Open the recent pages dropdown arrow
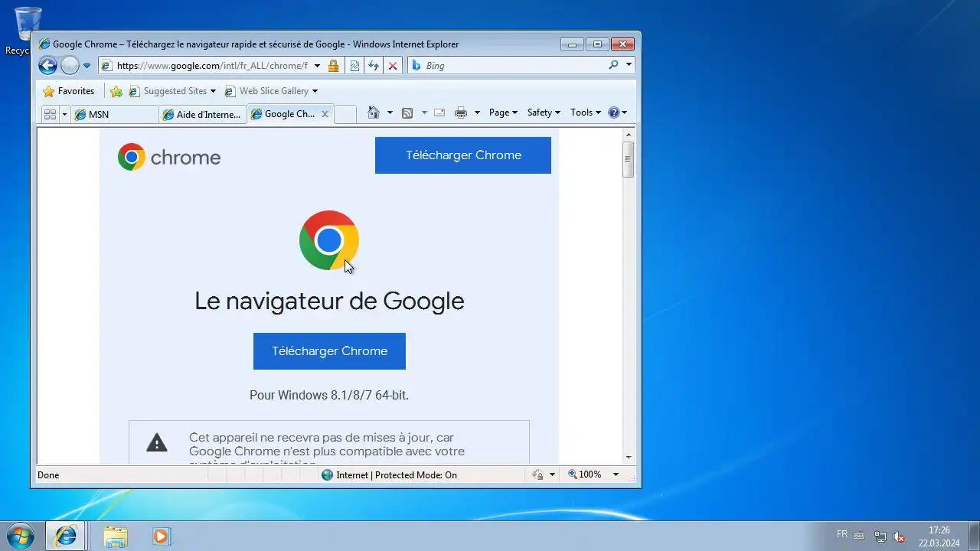Viewport: 980px width, 551px height. (x=87, y=66)
